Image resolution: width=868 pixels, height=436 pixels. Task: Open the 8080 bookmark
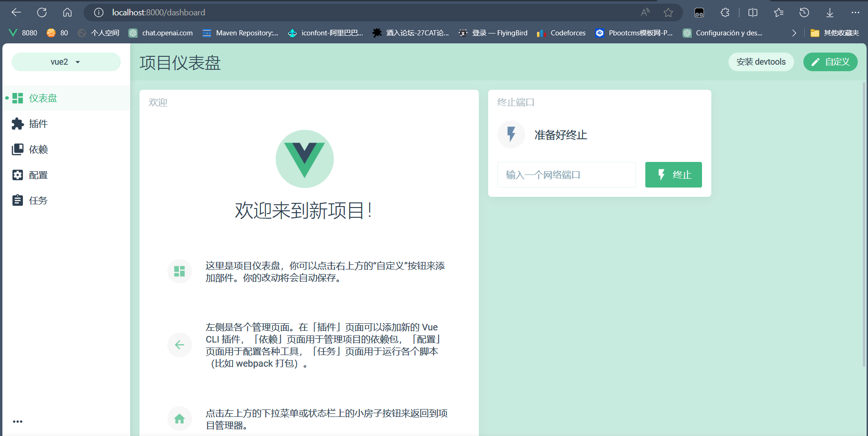coord(23,33)
